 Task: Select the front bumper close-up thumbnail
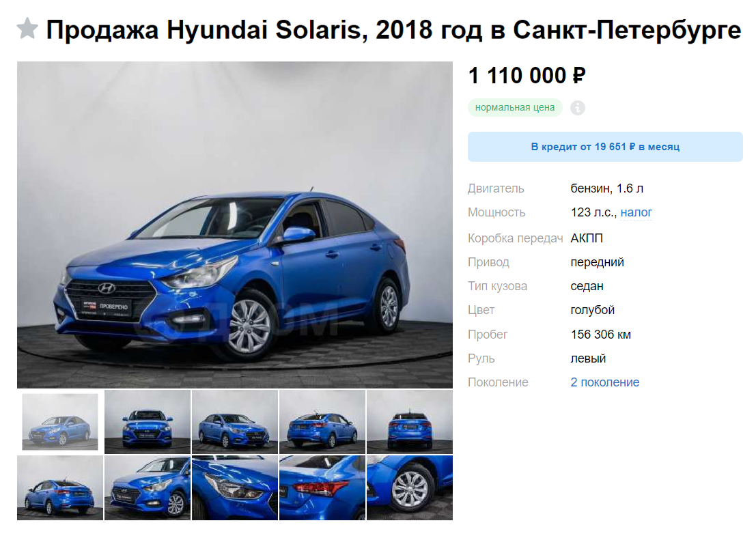tap(148, 488)
